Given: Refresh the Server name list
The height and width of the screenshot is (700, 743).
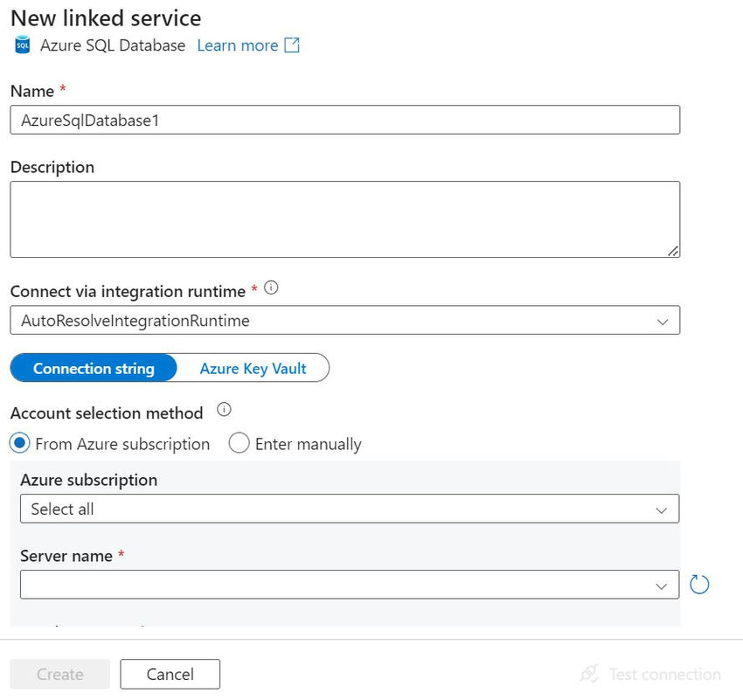Looking at the screenshot, I should (699, 585).
